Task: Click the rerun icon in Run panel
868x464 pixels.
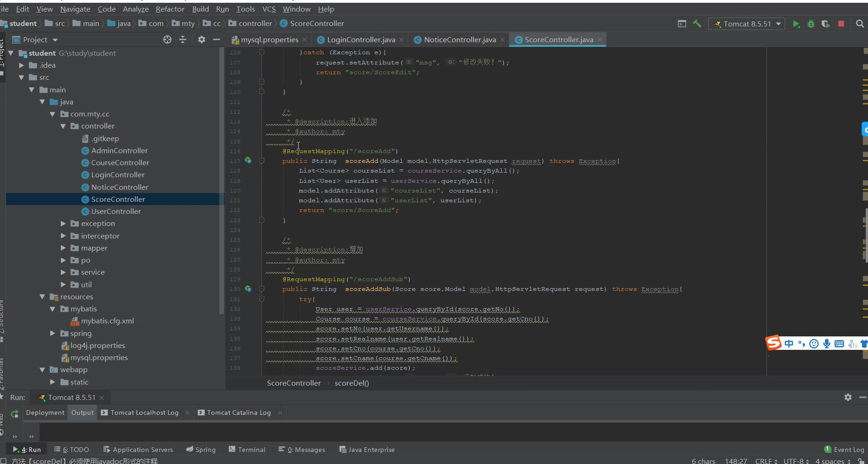Action: point(14,413)
